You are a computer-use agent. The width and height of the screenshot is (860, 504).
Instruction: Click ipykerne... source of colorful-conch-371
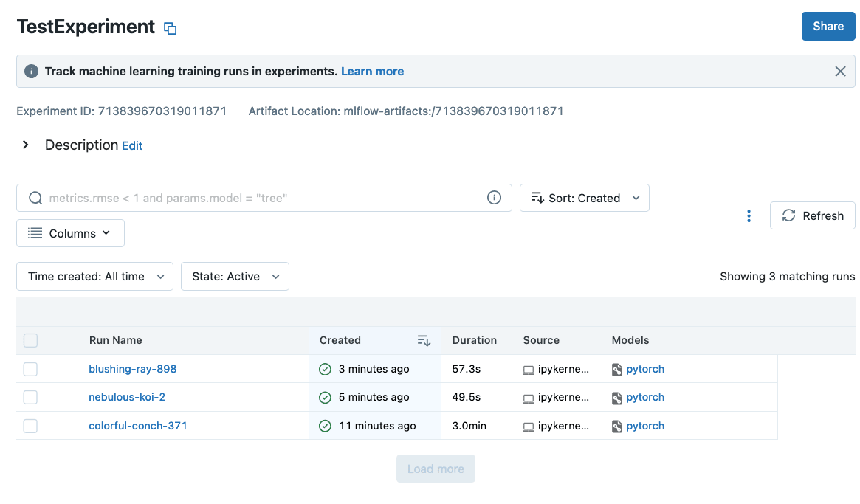coord(563,426)
